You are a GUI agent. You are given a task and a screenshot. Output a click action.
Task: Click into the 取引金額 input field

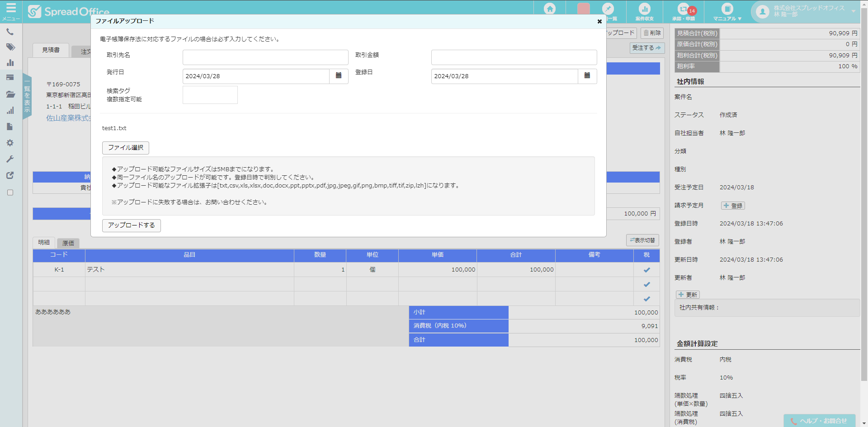point(514,57)
